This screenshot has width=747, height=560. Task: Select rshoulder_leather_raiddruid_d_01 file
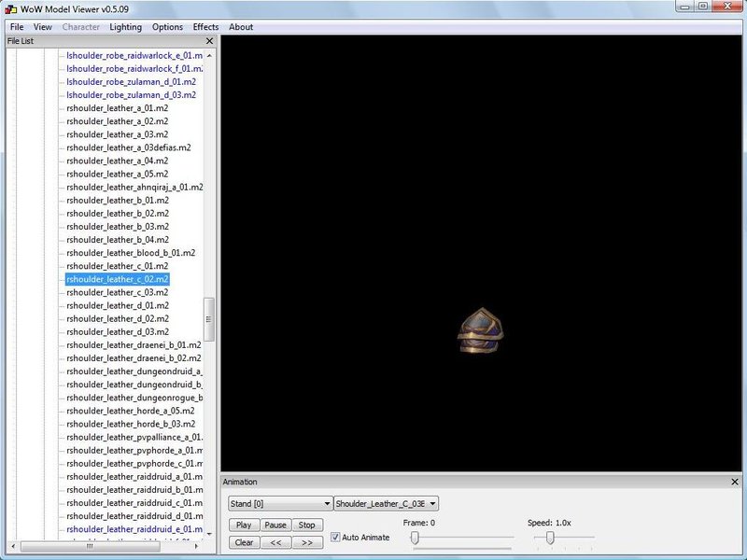point(134,516)
